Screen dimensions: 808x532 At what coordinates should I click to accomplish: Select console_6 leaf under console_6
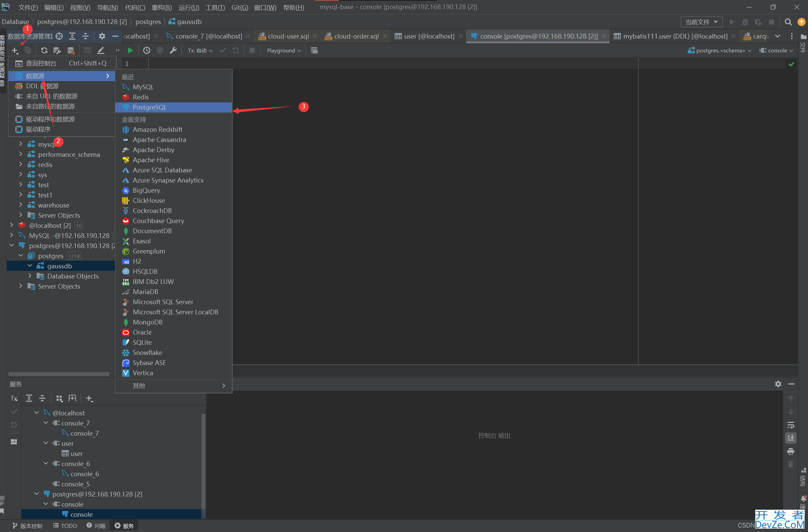pyautogui.click(x=85, y=474)
